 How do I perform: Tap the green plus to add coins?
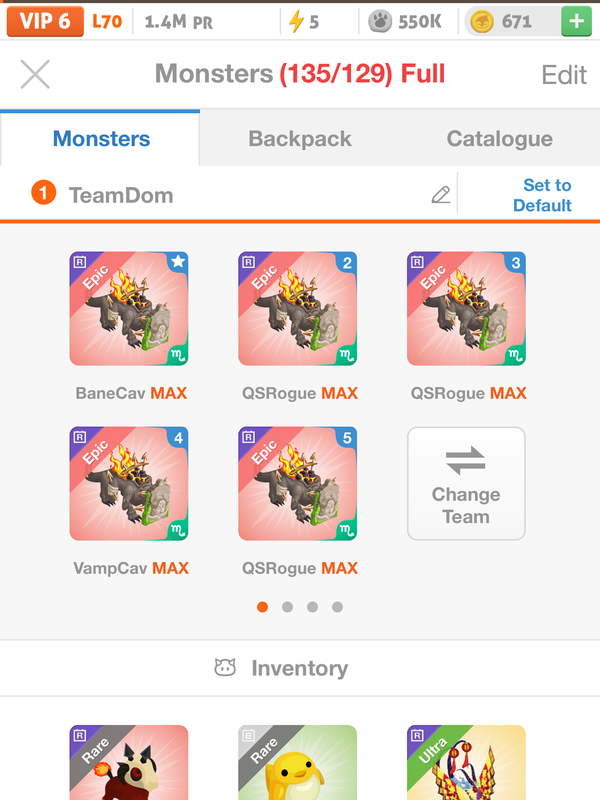[x=575, y=21]
